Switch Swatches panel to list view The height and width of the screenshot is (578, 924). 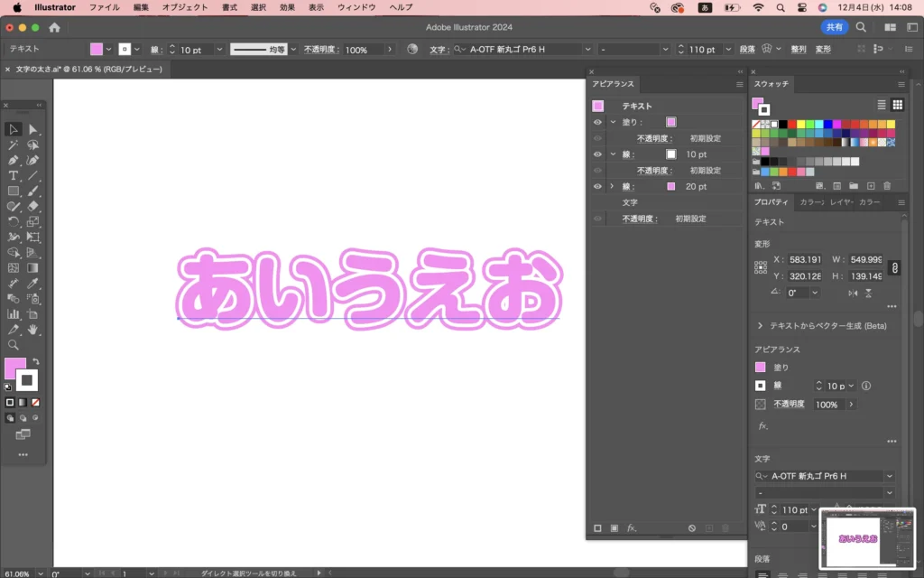(x=882, y=105)
